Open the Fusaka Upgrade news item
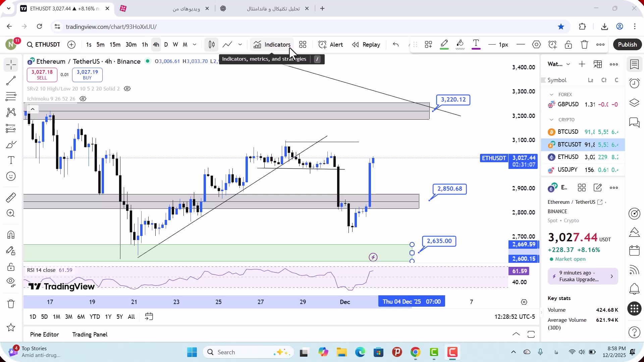The image size is (644, 362). pyautogui.click(x=583, y=276)
